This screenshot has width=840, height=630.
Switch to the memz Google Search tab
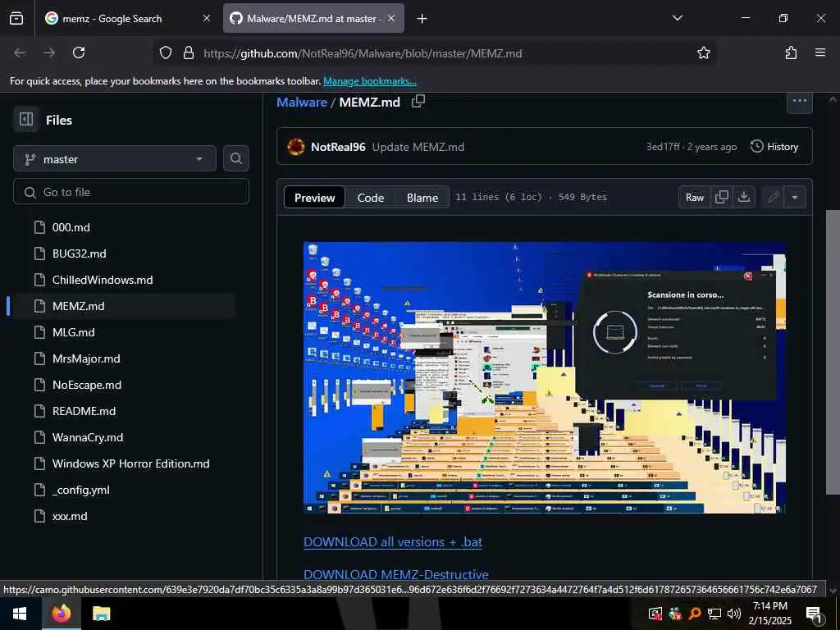pos(128,18)
